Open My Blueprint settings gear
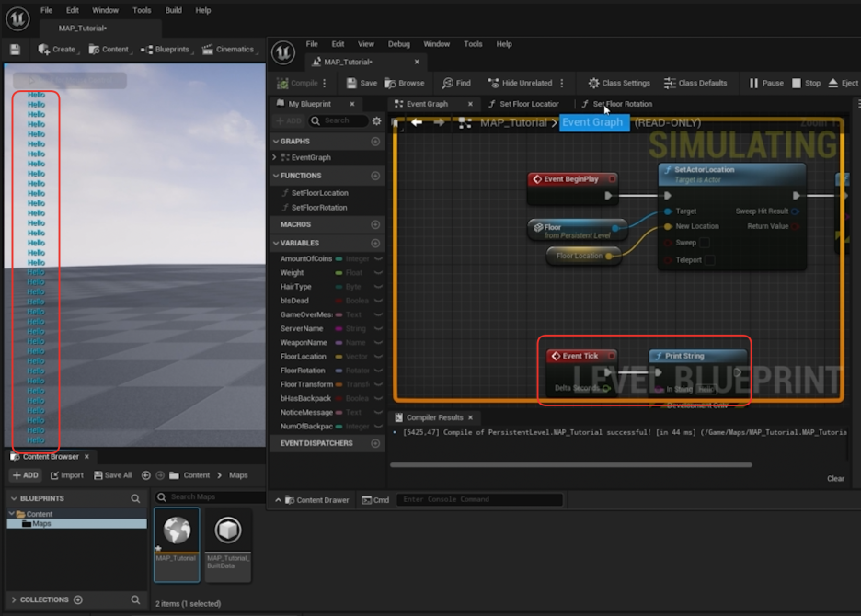The width and height of the screenshot is (861, 616). pyautogui.click(x=377, y=120)
